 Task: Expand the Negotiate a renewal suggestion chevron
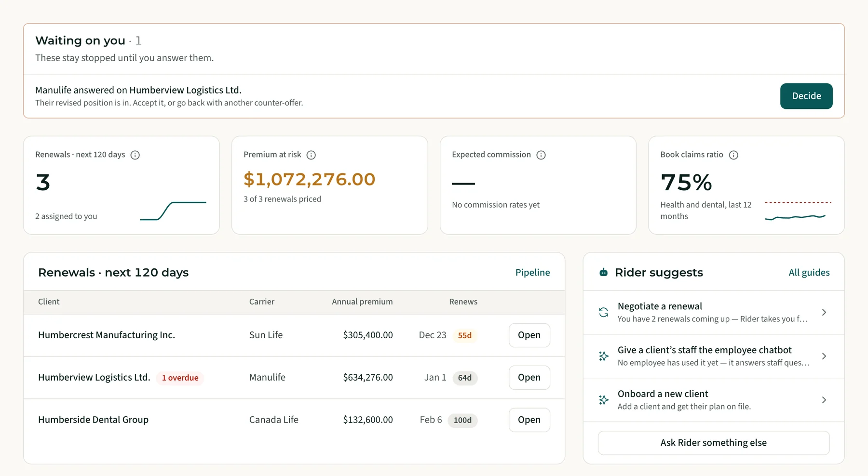(824, 312)
